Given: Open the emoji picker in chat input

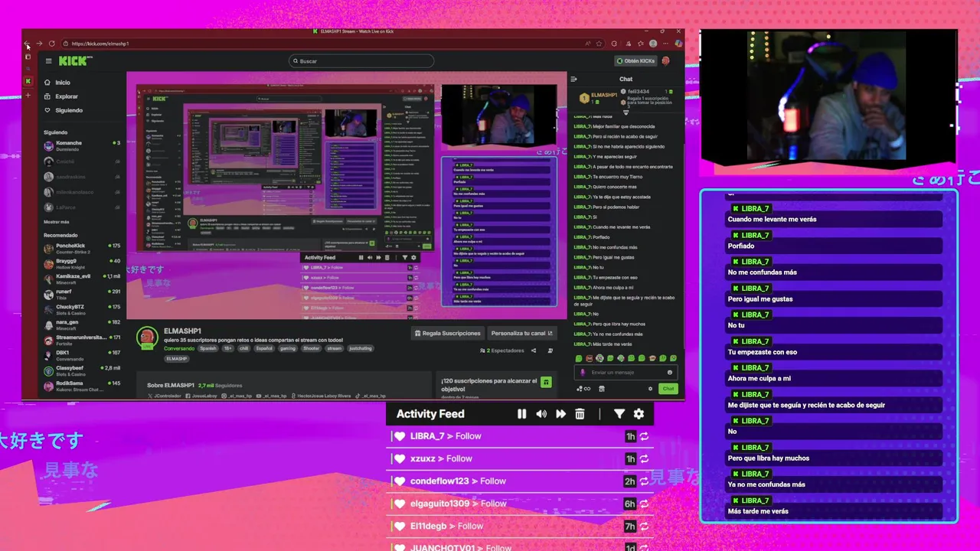Looking at the screenshot, I should tap(670, 373).
